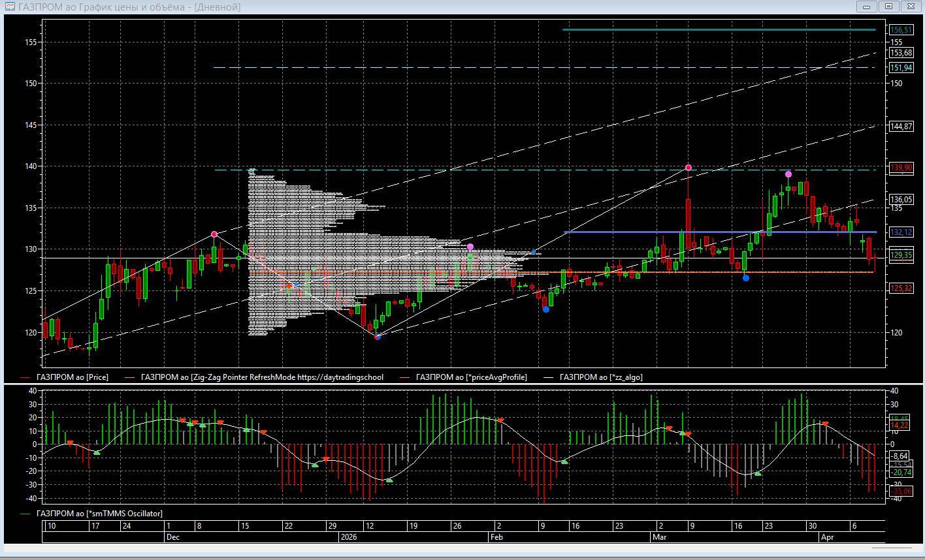
Task: Click the -35,06 oscillator value label
Action: coord(900,491)
